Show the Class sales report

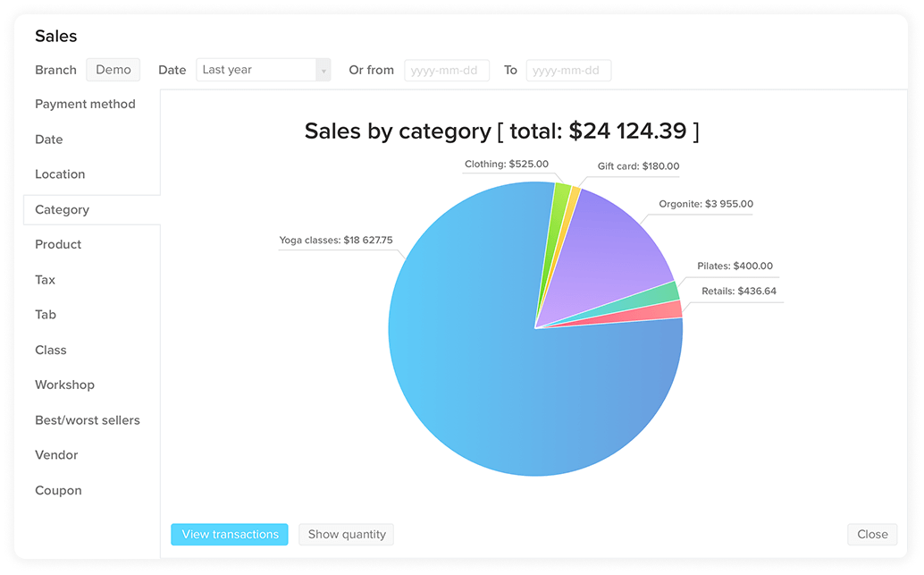tap(51, 350)
